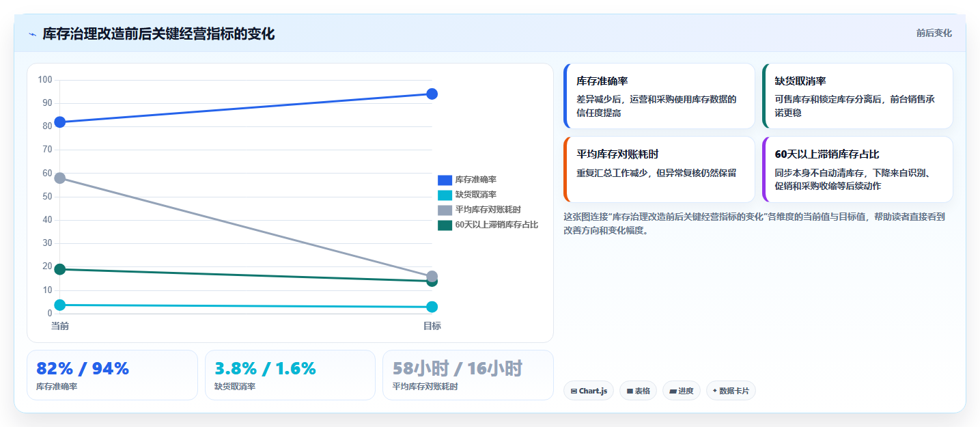Toggle 库存准确率 legend swatch
Viewport: 980px width, 427px height.
tap(445, 180)
